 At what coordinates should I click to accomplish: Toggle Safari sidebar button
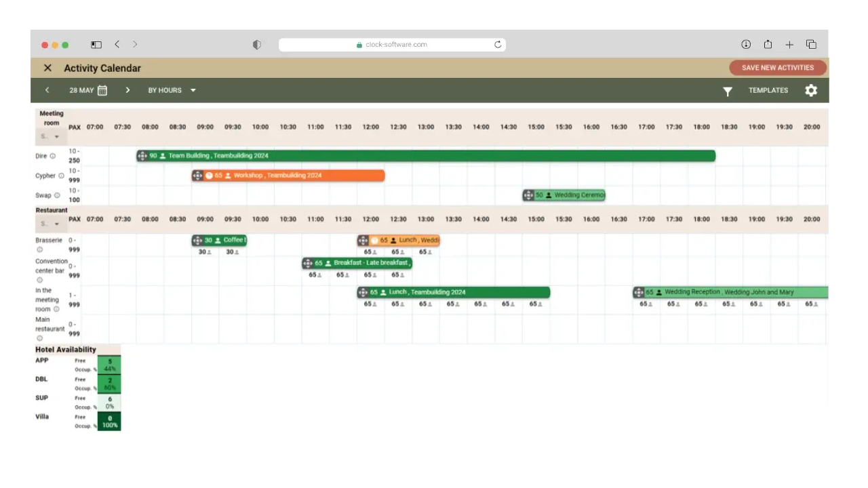96,45
